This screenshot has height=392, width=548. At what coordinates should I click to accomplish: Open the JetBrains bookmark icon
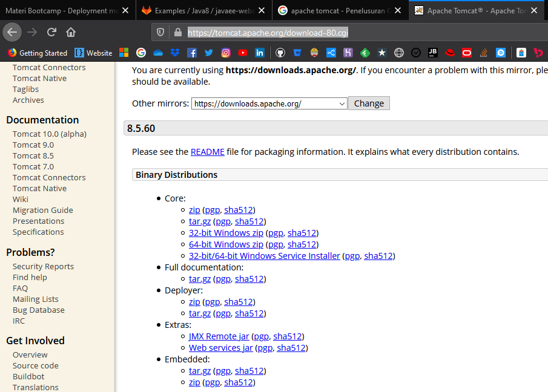tap(433, 53)
